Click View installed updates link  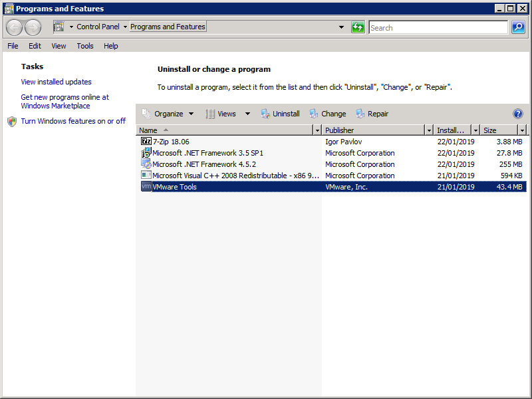coord(56,82)
